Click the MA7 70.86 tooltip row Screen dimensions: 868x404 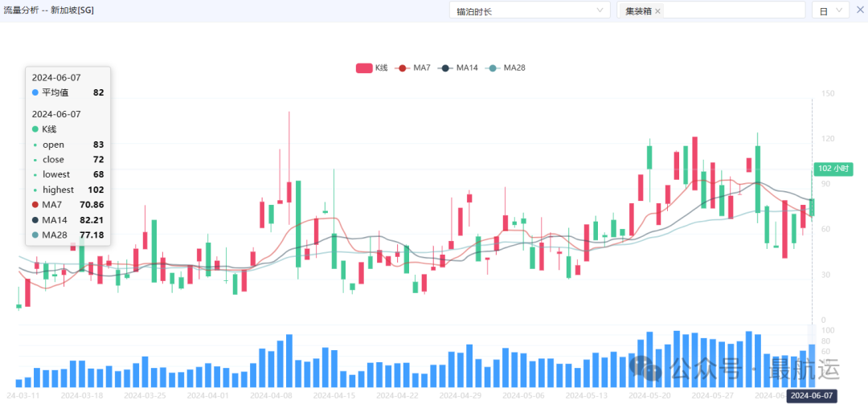click(x=68, y=205)
